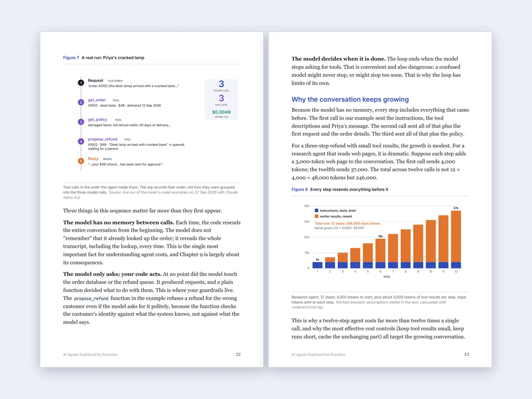Click the "37k" label above the last bar

pyautogui.click(x=456, y=208)
